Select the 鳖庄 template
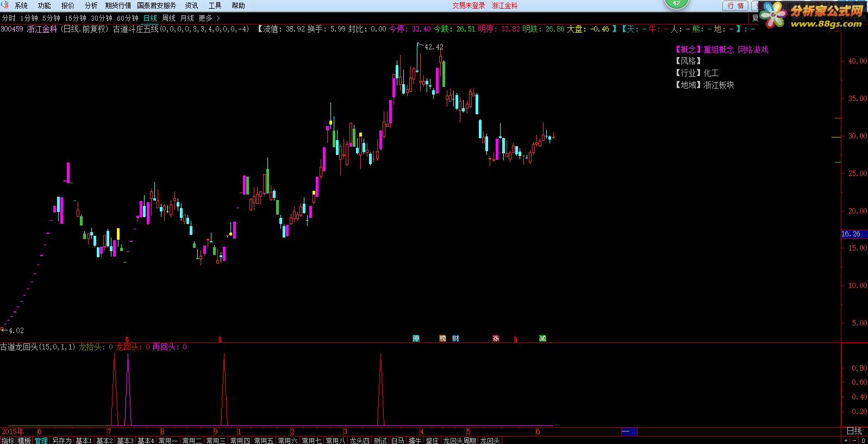Viewport: 868px width, 444px height. (x=432, y=440)
